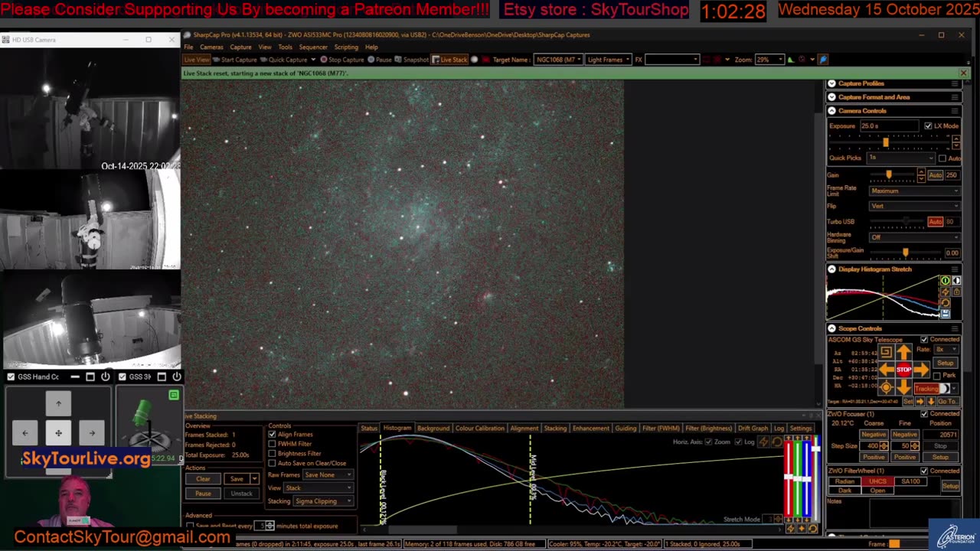Click the crosshair target icon in Scope Controls
Viewport: 980px width, 551px height.
coord(886,388)
